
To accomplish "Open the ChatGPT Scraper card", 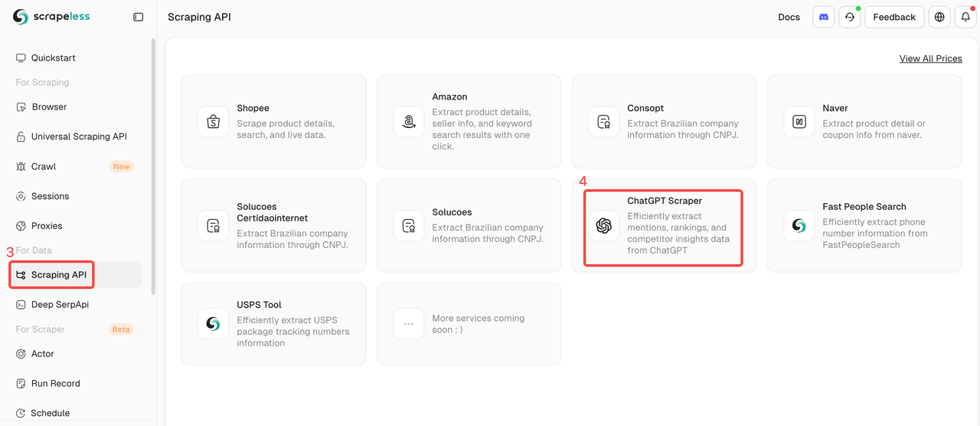I will coord(664,226).
